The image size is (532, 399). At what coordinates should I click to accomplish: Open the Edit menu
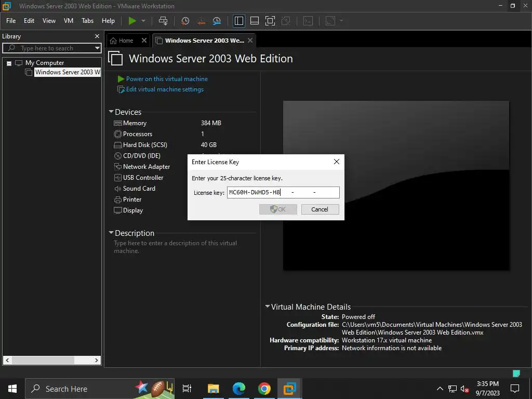pos(29,21)
